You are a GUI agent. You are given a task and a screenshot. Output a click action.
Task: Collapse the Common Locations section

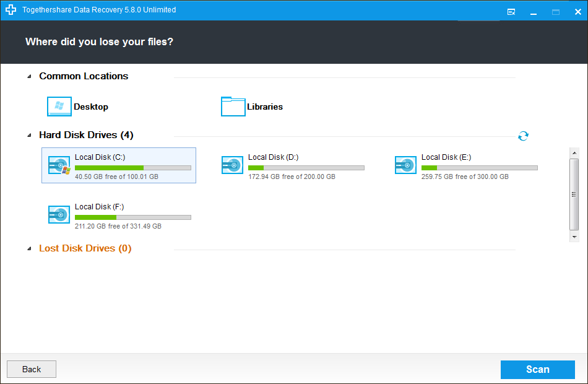[x=29, y=77]
